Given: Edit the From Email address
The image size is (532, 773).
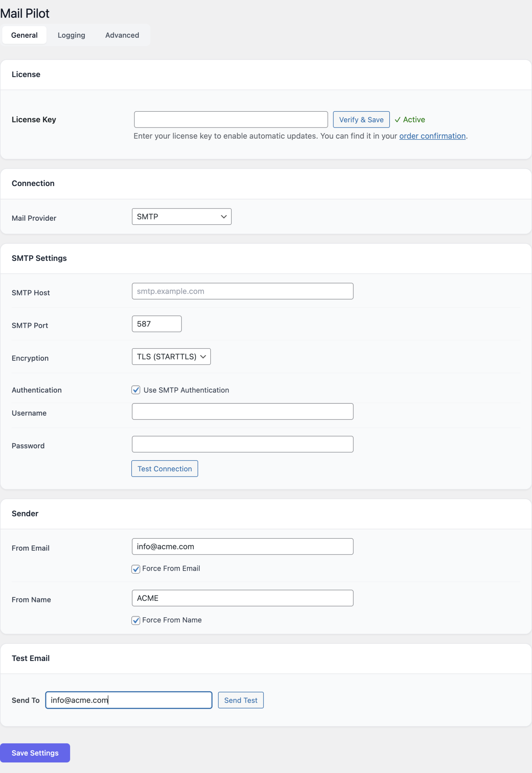Looking at the screenshot, I should point(242,547).
